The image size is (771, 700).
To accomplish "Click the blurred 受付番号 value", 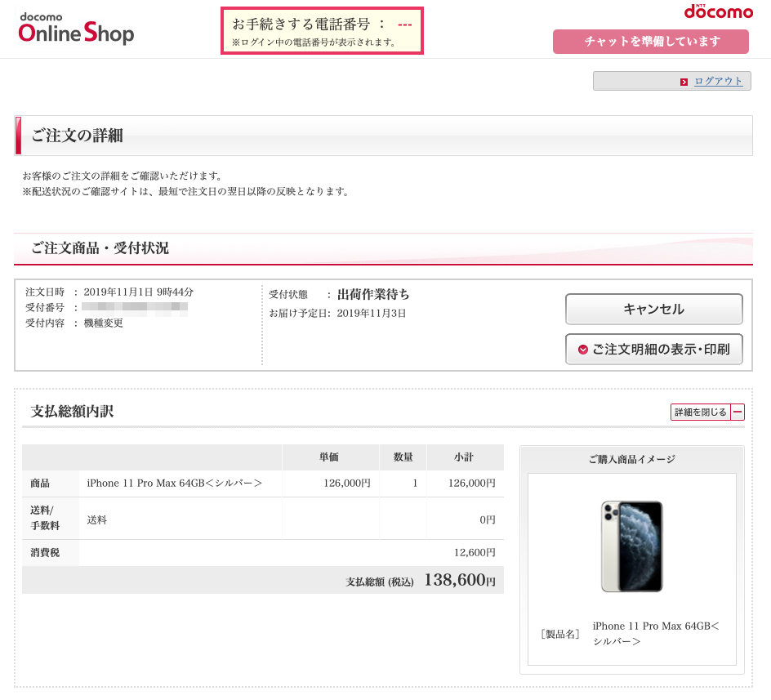I will coord(135,307).
